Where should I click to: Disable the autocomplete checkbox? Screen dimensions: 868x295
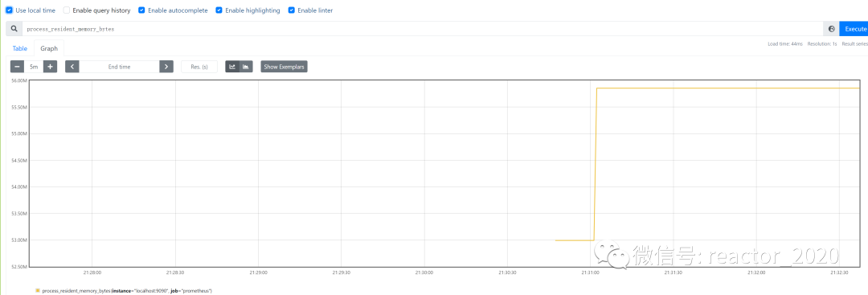[x=141, y=10]
